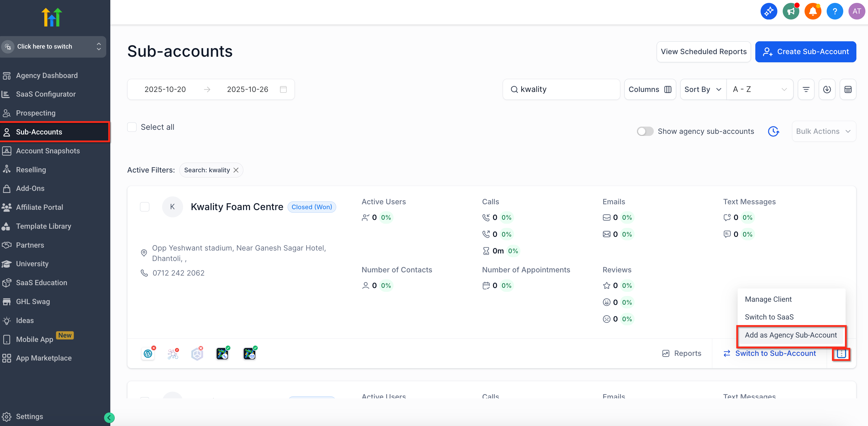Click Switch to Sub-Account link
The height and width of the screenshot is (426, 868).
click(x=775, y=353)
